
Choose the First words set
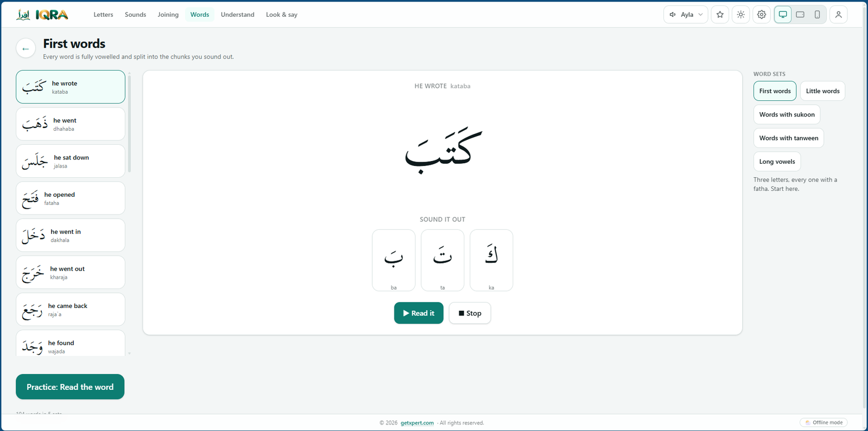pyautogui.click(x=775, y=91)
